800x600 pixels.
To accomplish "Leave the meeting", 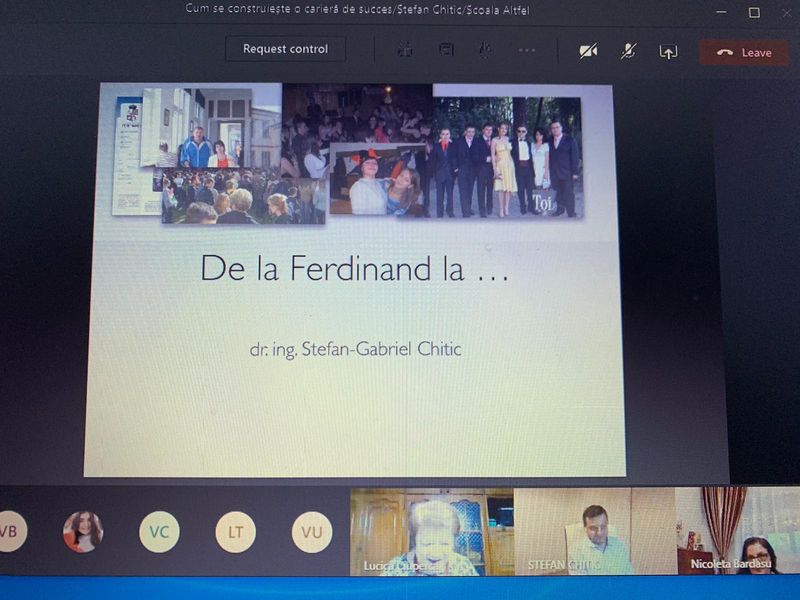I will (x=744, y=52).
